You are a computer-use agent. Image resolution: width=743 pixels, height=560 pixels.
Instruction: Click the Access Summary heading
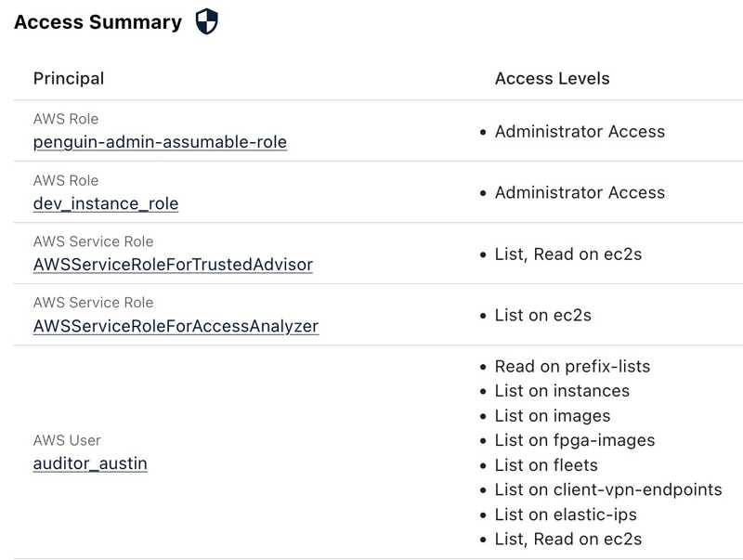point(98,22)
